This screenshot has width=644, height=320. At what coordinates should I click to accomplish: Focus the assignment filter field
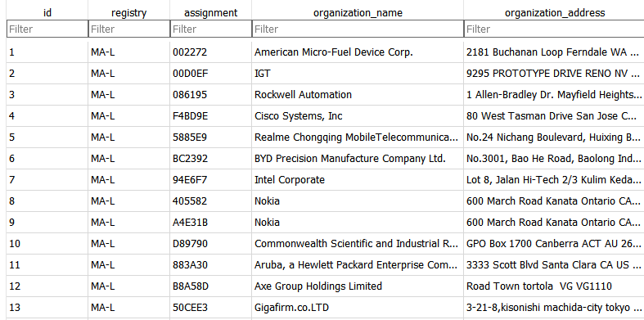coord(210,29)
